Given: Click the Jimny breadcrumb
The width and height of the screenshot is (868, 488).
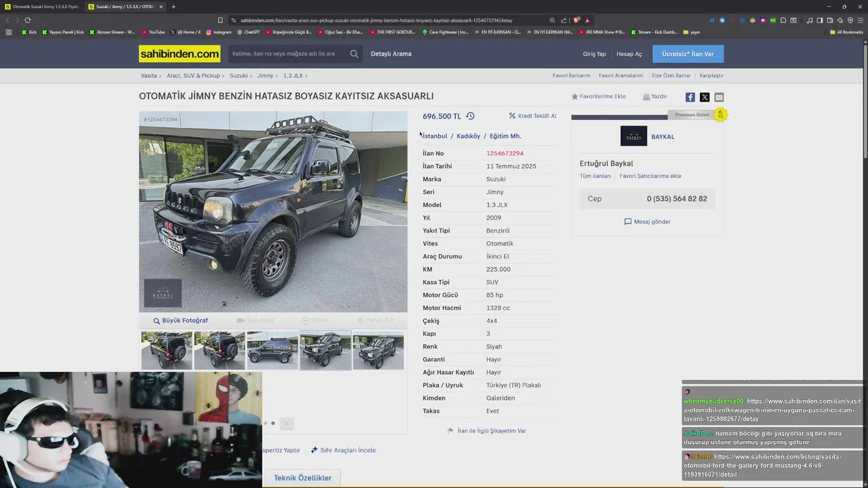Looking at the screenshot, I should click(x=265, y=75).
